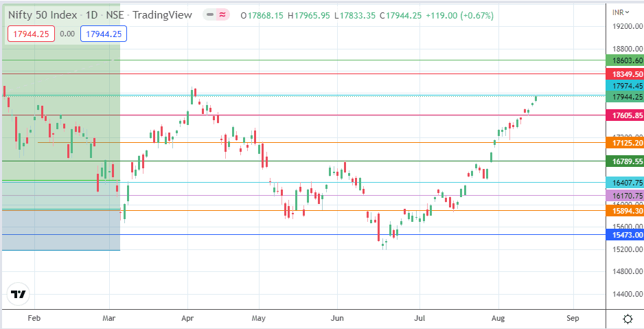Click the Feb label on time axis
This screenshot has height=329, width=644.
34,318
